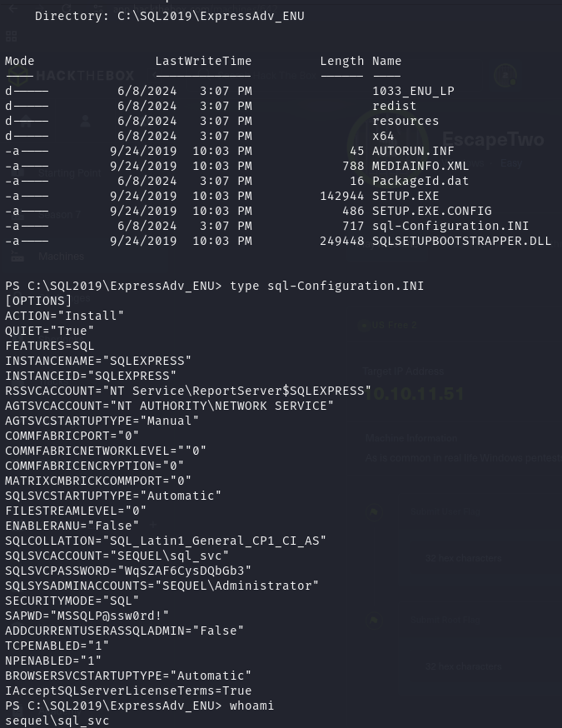Click sql-Configuration.INI in the directory listing
This screenshot has height=728, width=562.
point(450,226)
